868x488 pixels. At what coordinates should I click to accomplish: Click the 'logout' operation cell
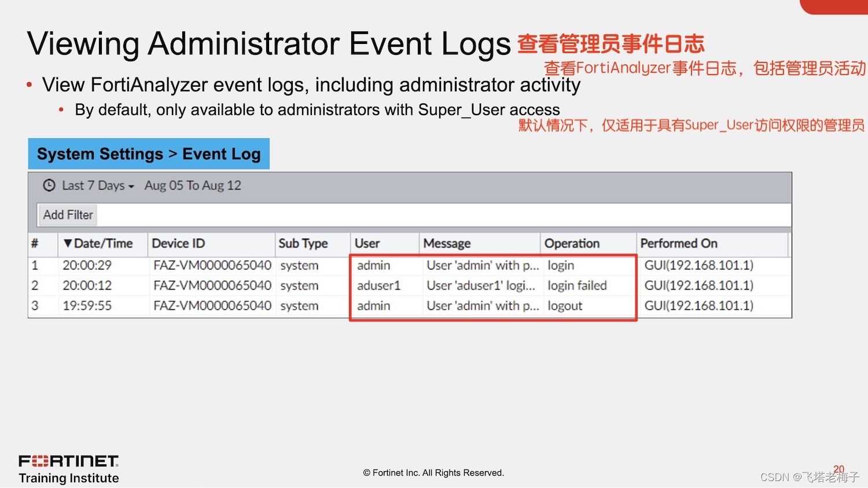565,306
